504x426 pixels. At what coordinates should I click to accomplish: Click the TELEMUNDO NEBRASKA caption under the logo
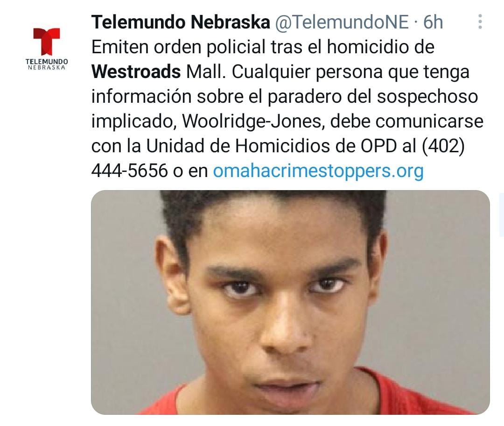pyautogui.click(x=47, y=64)
